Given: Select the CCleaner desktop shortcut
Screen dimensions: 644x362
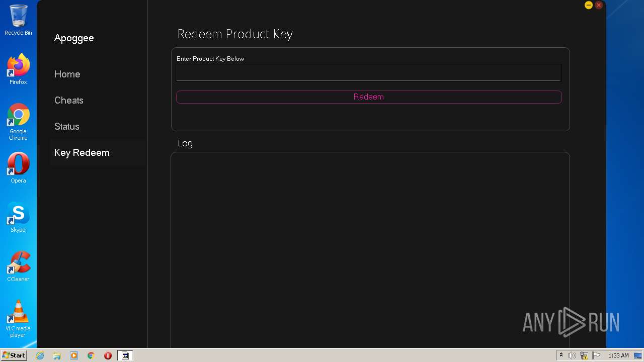Looking at the screenshot, I should [x=18, y=266].
